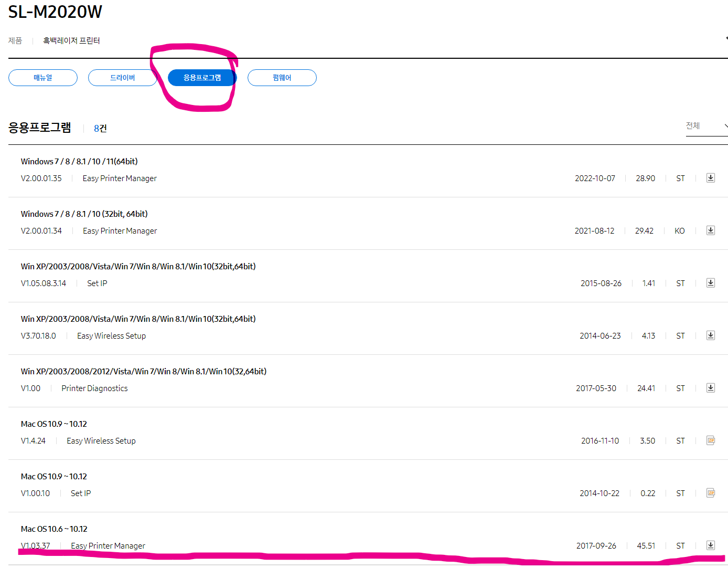Click the date 2022-10-07
Viewport: 728px width, 568px height.
click(595, 178)
